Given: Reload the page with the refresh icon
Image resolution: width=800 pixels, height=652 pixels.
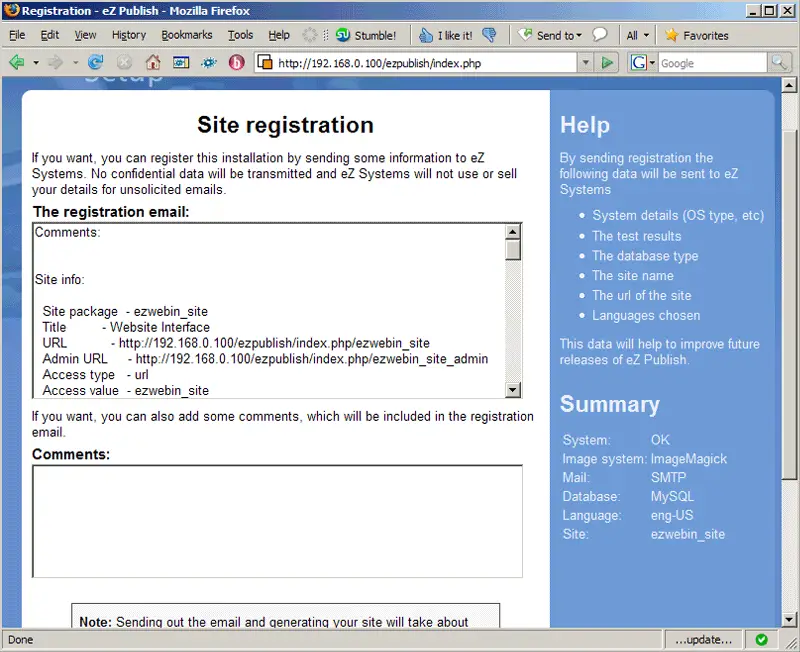Looking at the screenshot, I should pos(96,62).
